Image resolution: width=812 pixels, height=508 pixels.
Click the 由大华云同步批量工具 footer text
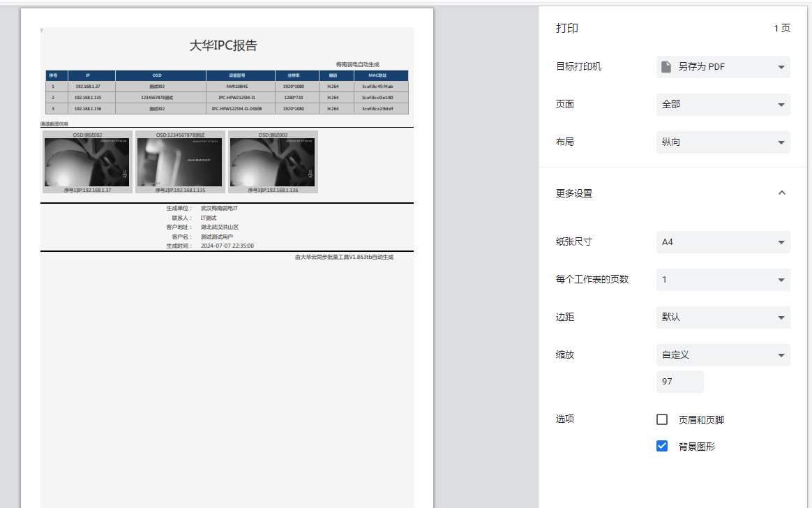pyautogui.click(x=345, y=257)
